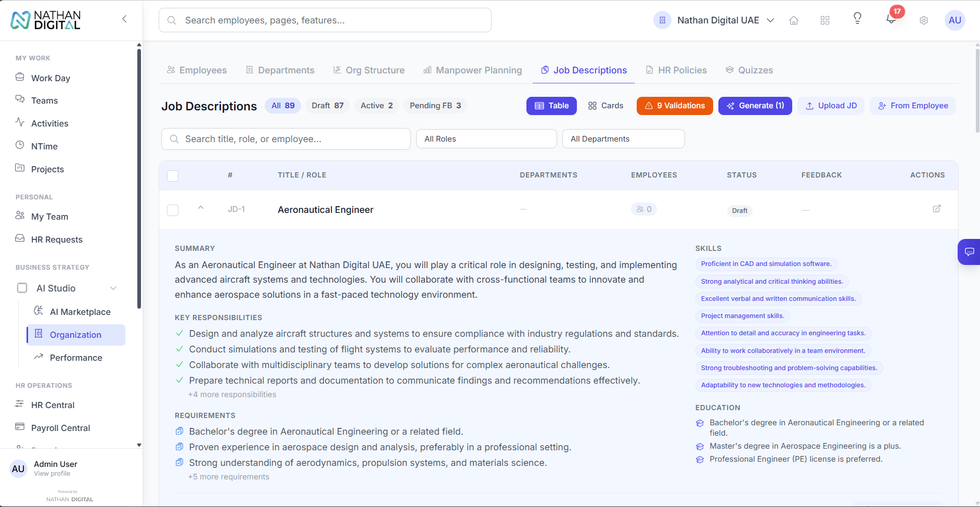
Task: Click the Projects folder icon
Action: [x=20, y=168]
